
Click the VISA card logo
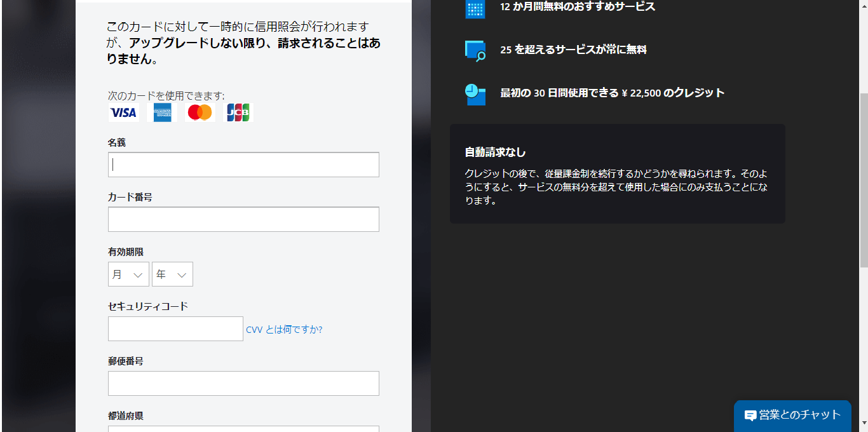123,112
